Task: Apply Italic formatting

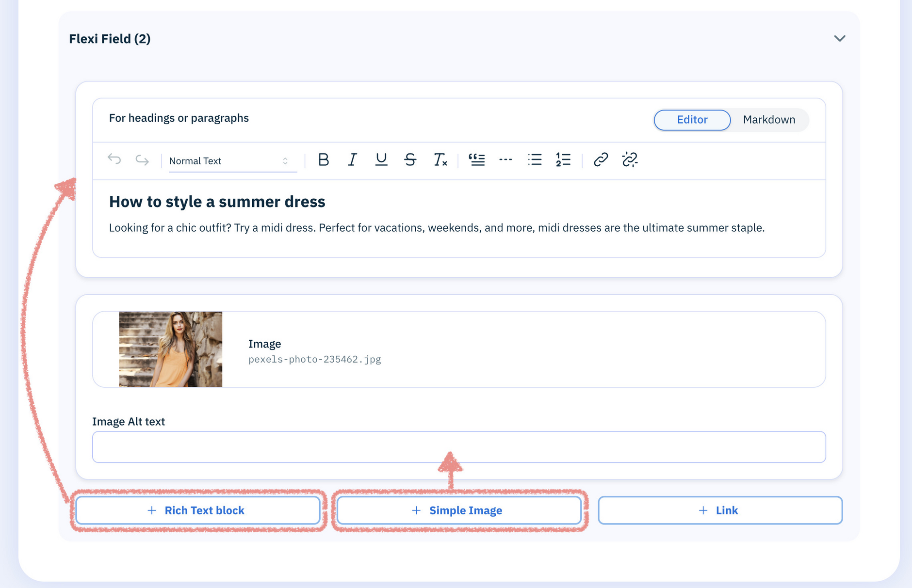Action: [x=352, y=160]
